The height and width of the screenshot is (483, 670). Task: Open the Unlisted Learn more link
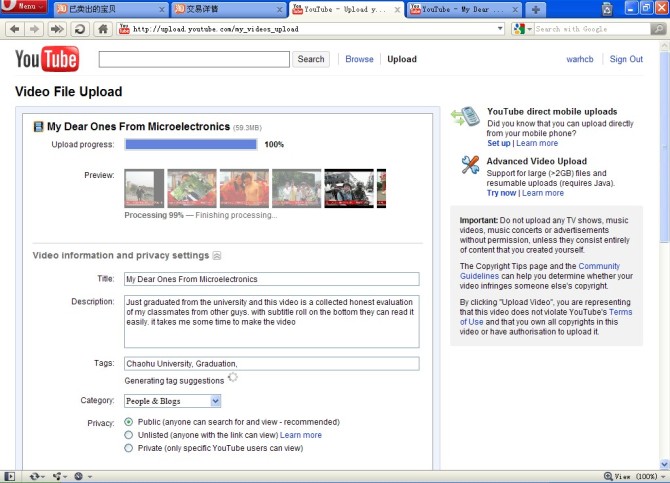[x=301, y=435]
